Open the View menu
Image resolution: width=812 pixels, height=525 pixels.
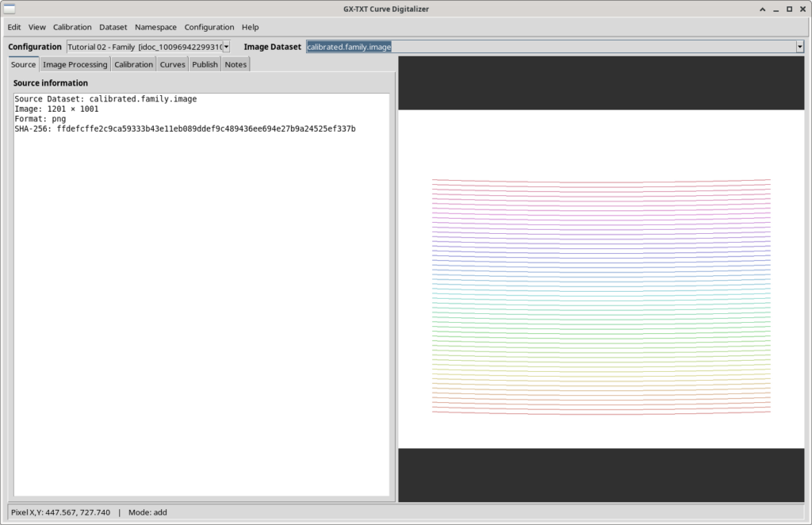pyautogui.click(x=36, y=27)
